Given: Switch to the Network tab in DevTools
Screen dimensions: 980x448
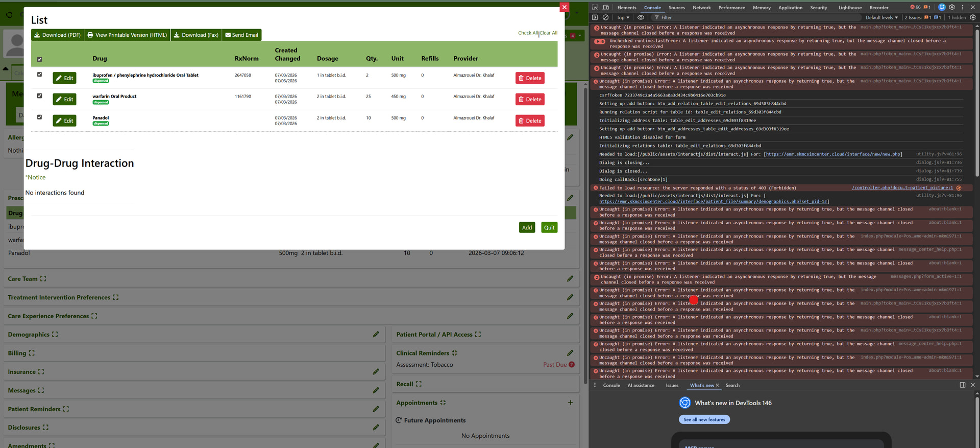Looking at the screenshot, I should click(x=701, y=8).
